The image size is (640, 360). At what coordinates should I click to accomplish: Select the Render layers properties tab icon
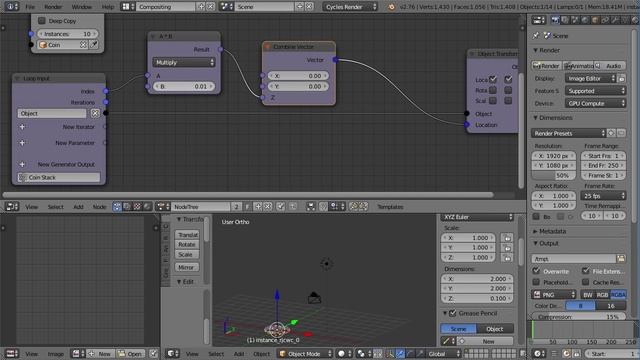565,20
